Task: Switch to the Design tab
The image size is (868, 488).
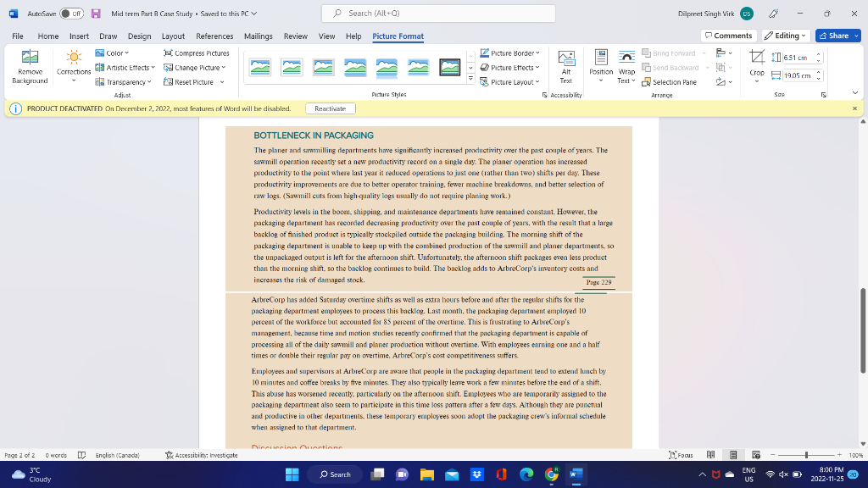Action: coord(140,36)
